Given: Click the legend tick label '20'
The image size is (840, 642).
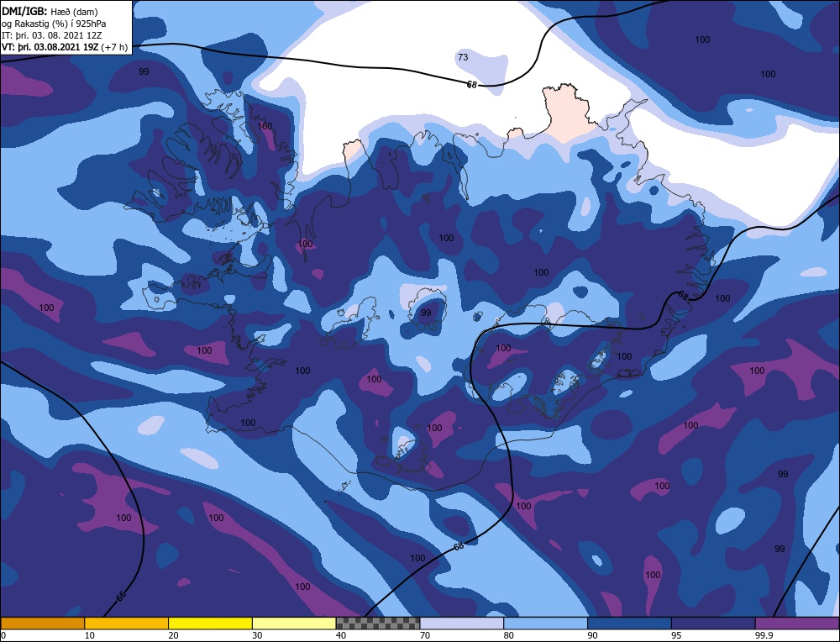Looking at the screenshot, I should click(173, 635).
